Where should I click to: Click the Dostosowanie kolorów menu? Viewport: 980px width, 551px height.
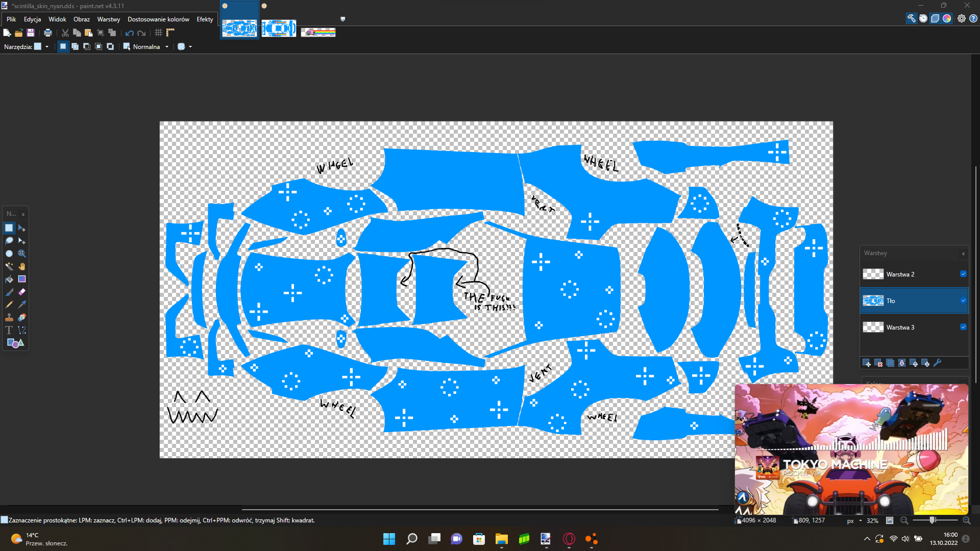158,19
